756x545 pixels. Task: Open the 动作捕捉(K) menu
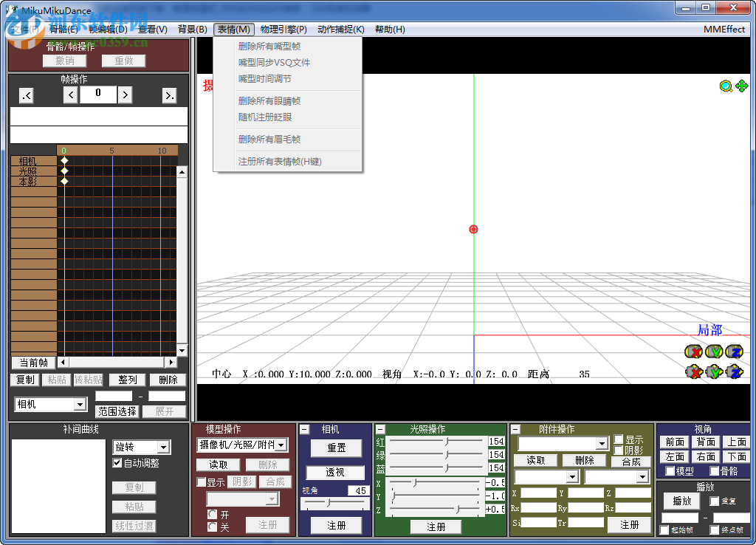[340, 30]
